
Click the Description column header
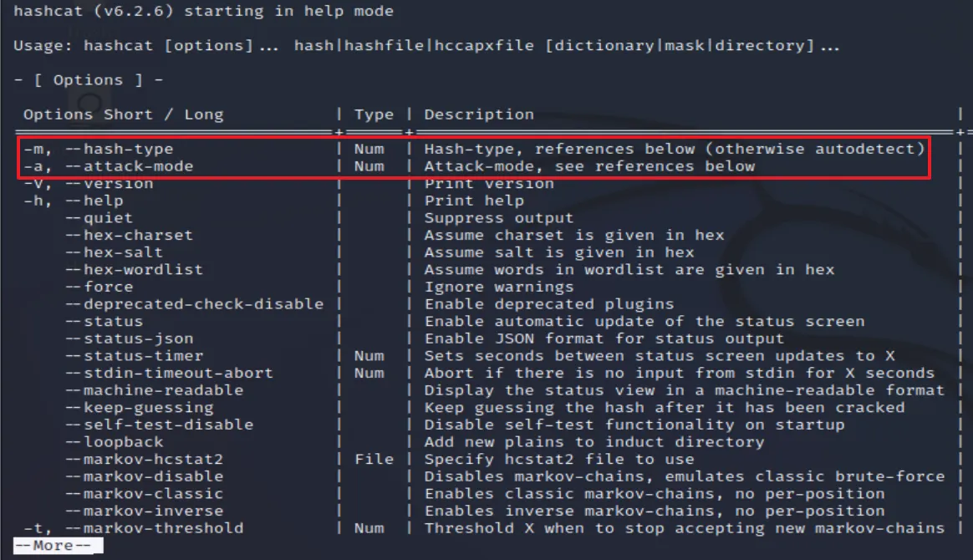coord(479,115)
